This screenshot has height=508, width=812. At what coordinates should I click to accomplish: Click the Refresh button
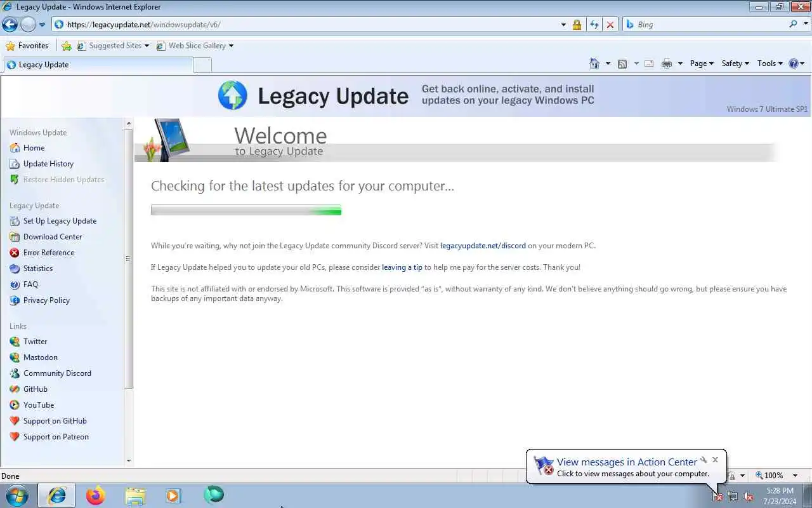(x=594, y=25)
